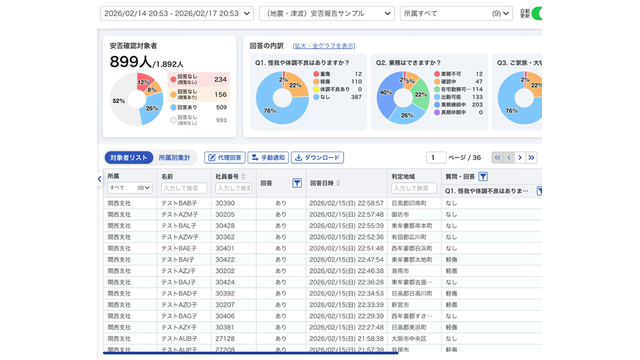Switch to the 所属別集計 tab
Image resolution: width=640 pixels, height=360 pixels.
point(174,158)
